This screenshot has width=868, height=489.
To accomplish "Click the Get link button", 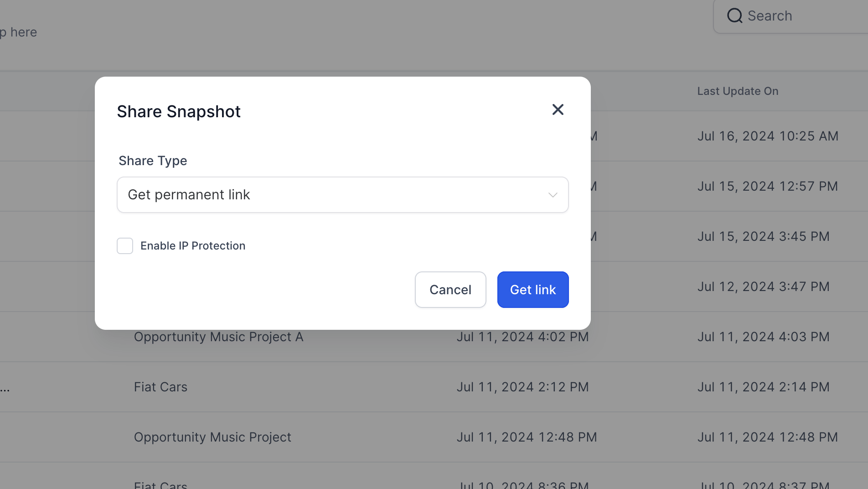I will click(x=533, y=290).
